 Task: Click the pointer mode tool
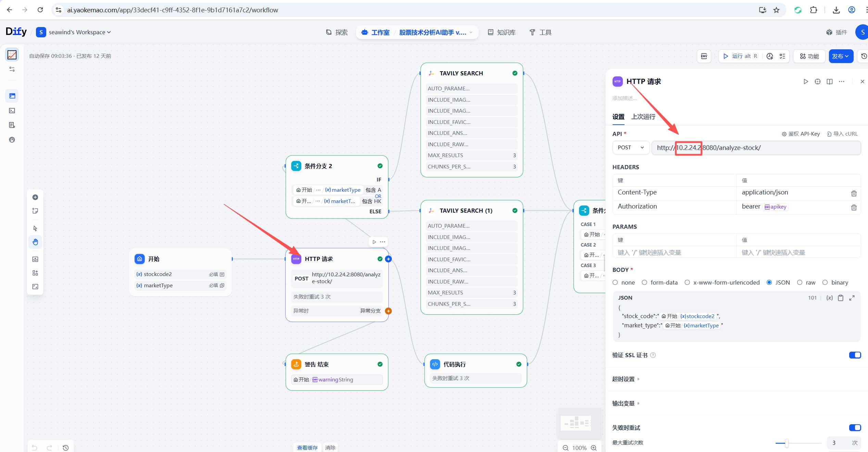coord(35,228)
